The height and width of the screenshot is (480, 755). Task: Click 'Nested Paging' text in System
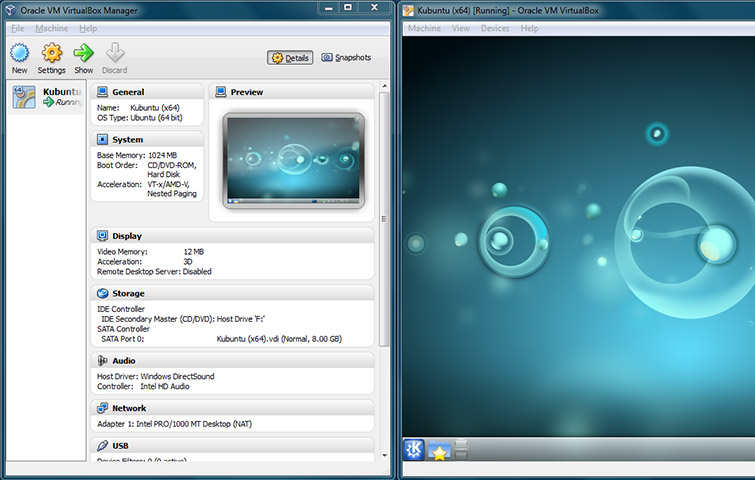pyautogui.click(x=172, y=194)
